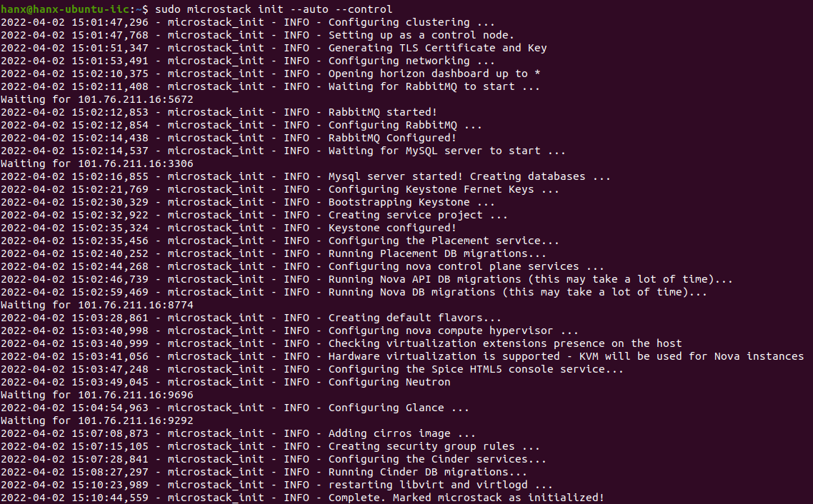The image size is (813, 504).
Task: Click 'Creating default flavors...' log message
Action: [x=414, y=318]
